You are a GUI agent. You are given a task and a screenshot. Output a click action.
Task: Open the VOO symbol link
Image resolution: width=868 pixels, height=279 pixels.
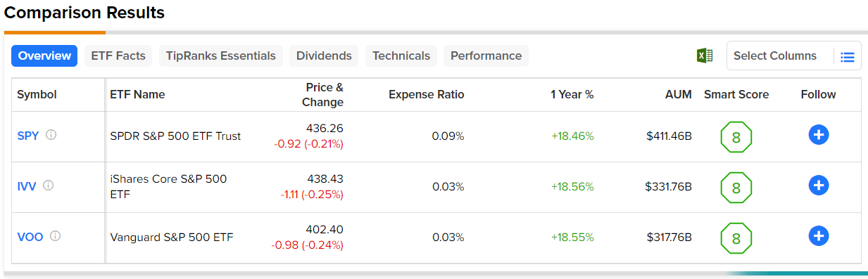[x=30, y=237]
